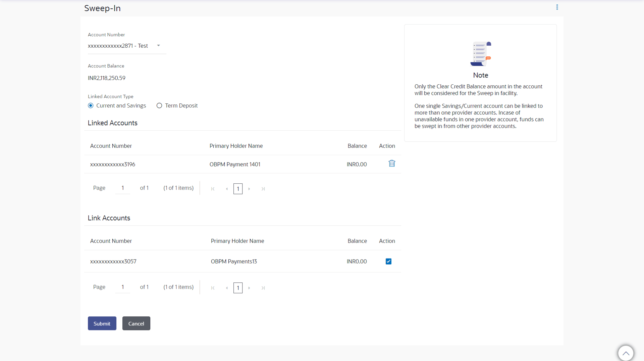Go to last page in Link Accounts
Image resolution: width=644 pixels, height=361 pixels.
click(263, 288)
